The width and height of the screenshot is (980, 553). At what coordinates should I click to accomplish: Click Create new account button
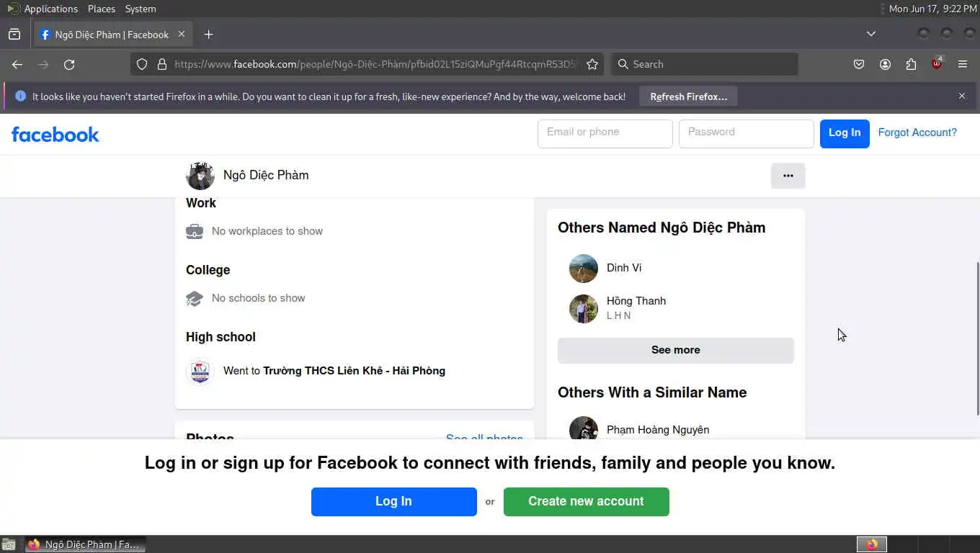(x=587, y=502)
